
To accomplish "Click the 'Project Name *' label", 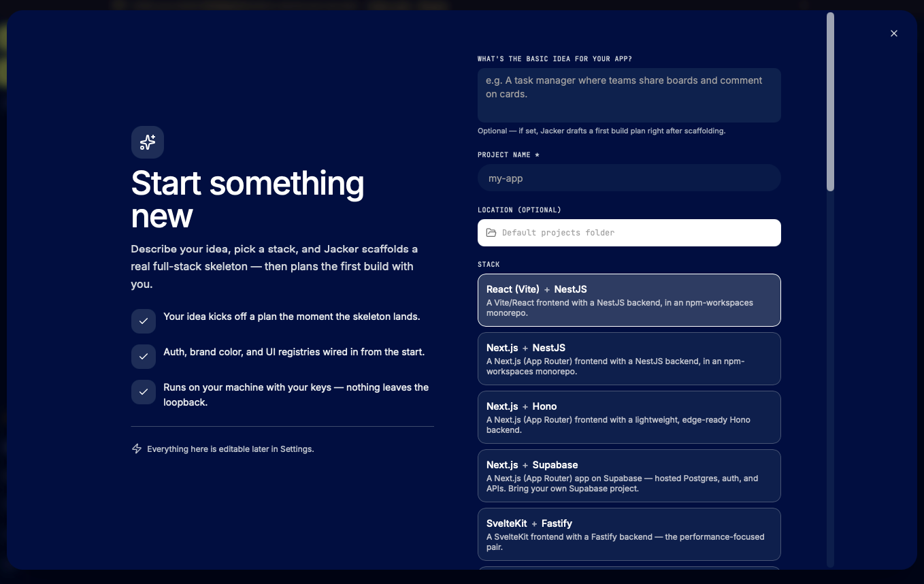I will 508,155.
